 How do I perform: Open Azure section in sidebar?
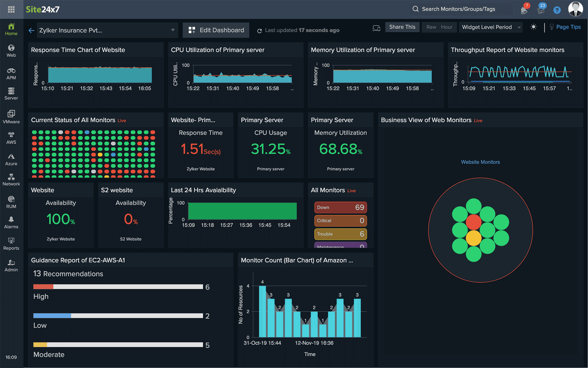tap(11, 160)
